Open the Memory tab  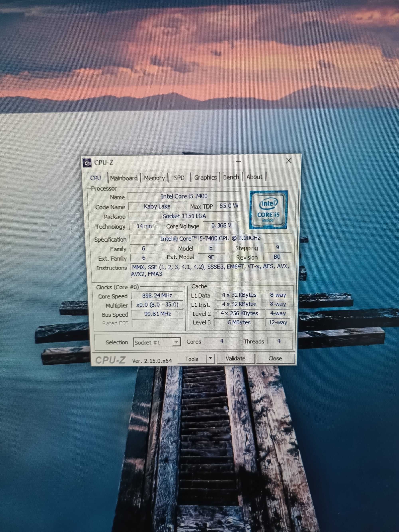coord(154,178)
